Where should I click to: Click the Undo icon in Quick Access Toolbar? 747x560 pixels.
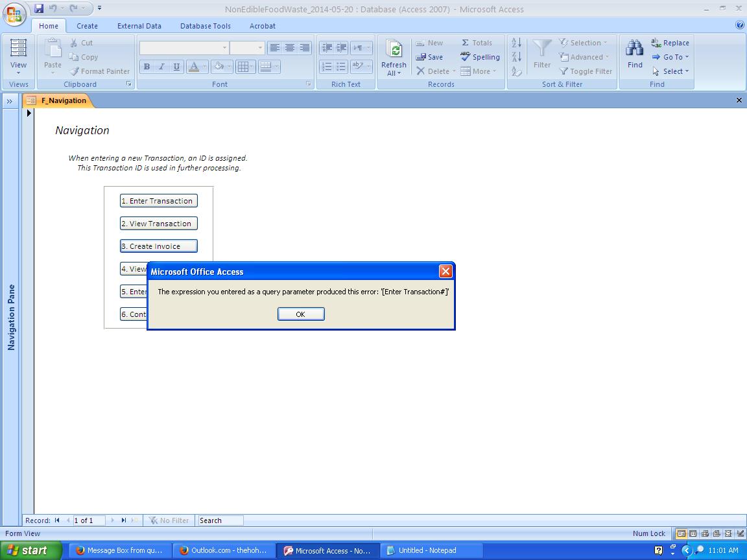53,8
